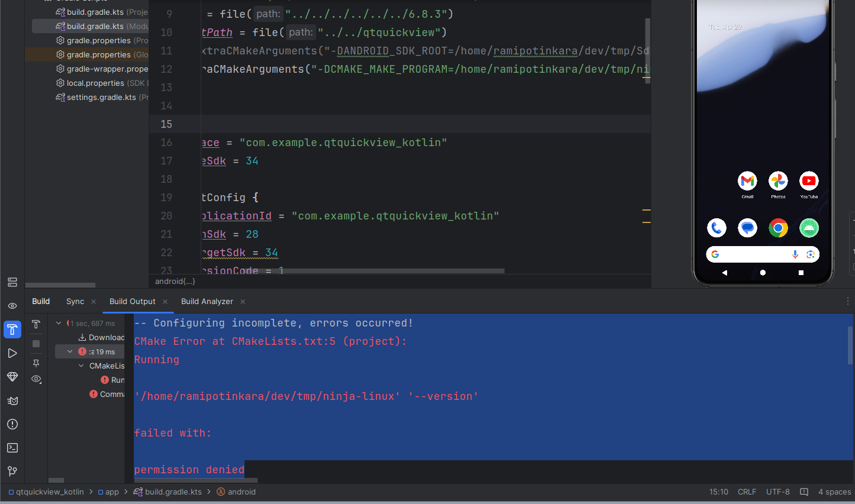The height and width of the screenshot is (504, 855).
Task: Open the Build Variants sidebar icon
Action: click(12, 282)
